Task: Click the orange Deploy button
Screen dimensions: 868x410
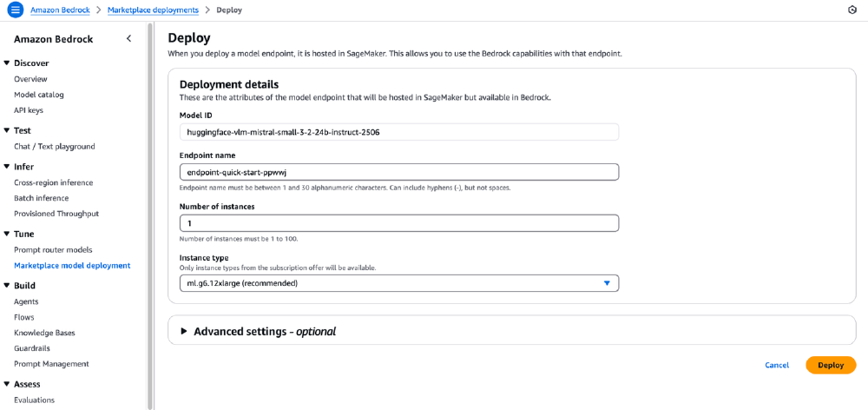Action: (830, 365)
